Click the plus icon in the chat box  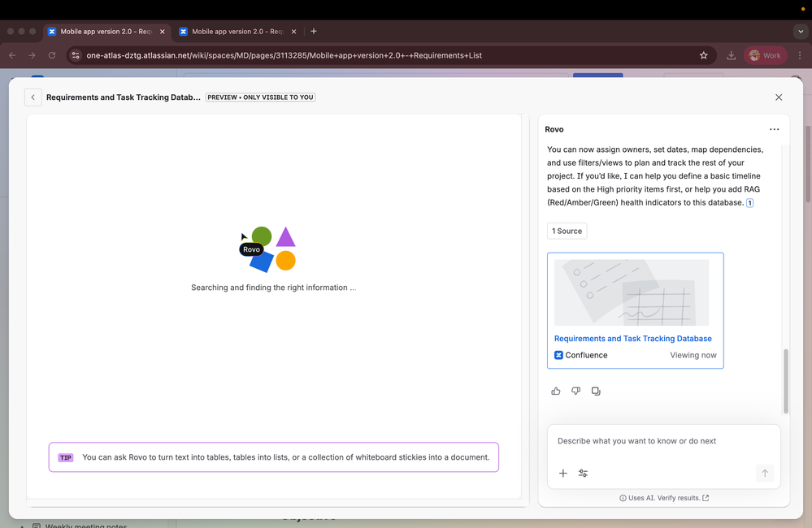coord(563,473)
